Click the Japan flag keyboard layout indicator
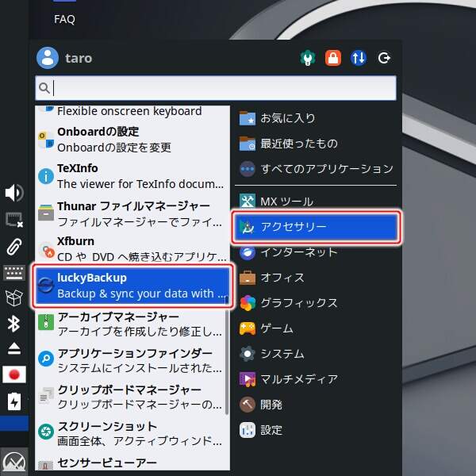The width and height of the screenshot is (476, 476). click(14, 374)
